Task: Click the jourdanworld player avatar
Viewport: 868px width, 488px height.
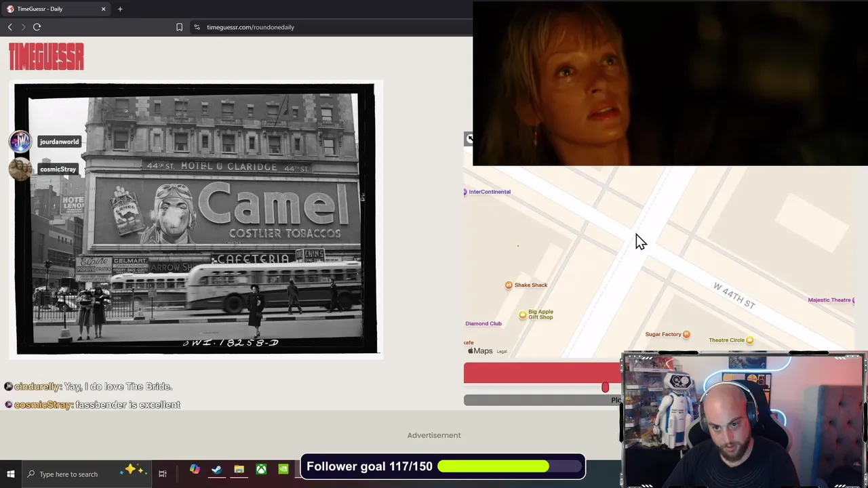Action: pos(20,142)
